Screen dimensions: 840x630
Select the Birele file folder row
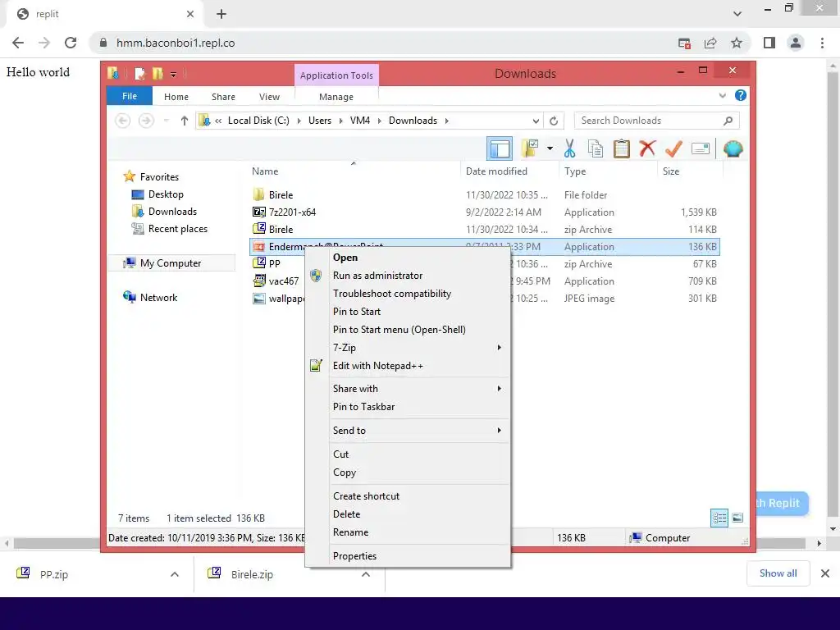[485, 195]
